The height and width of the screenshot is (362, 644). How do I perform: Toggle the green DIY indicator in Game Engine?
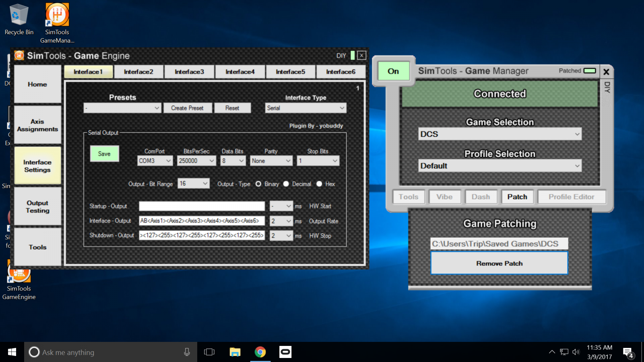click(x=353, y=56)
